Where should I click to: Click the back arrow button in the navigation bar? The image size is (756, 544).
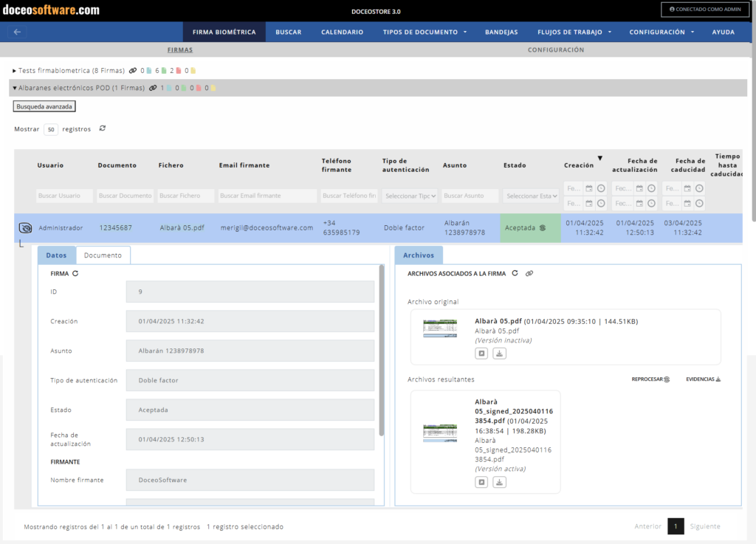(x=18, y=32)
